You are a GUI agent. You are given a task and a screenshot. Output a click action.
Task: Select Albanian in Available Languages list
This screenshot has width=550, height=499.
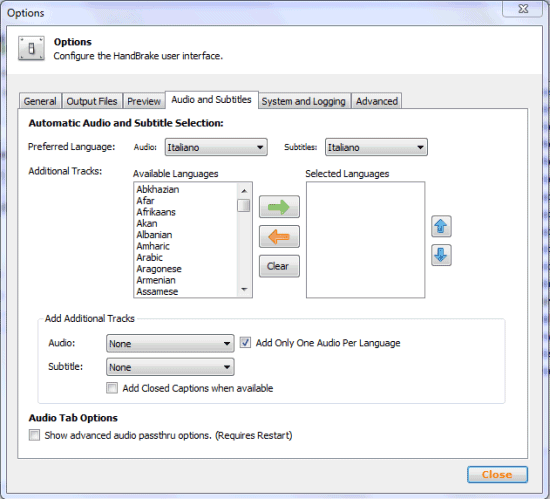pyautogui.click(x=154, y=235)
